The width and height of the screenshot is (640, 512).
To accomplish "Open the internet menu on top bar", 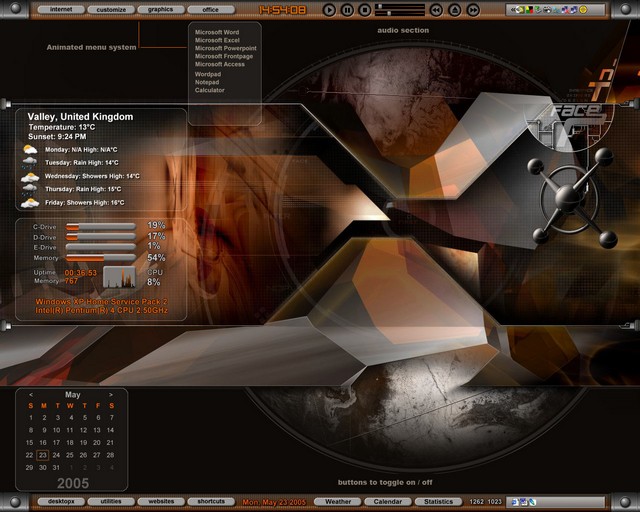I will coord(61,10).
